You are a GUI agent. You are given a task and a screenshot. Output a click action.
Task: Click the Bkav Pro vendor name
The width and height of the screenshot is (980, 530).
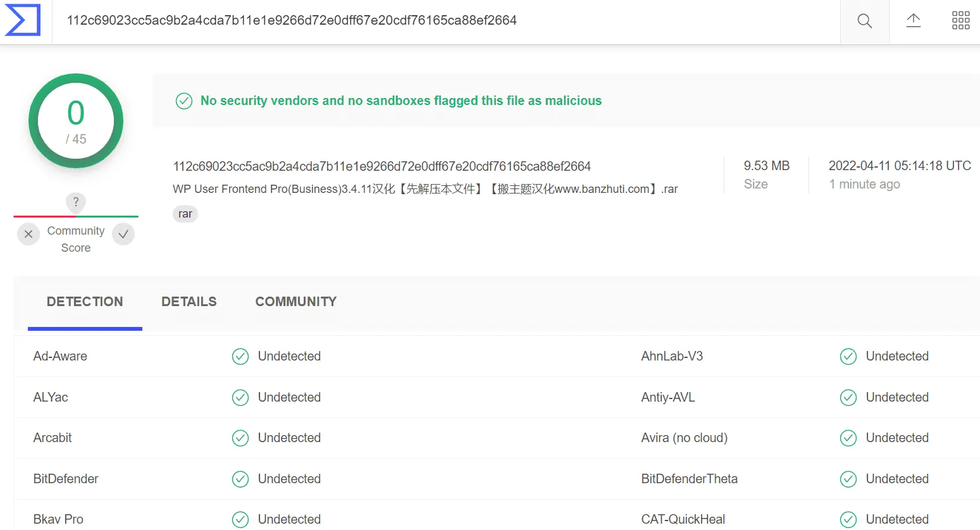click(x=58, y=519)
